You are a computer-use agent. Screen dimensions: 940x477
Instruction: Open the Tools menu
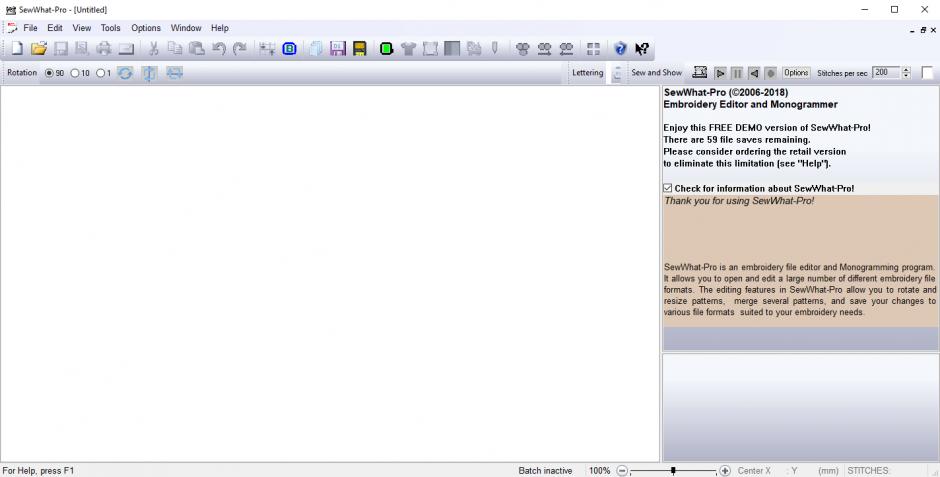pos(110,28)
